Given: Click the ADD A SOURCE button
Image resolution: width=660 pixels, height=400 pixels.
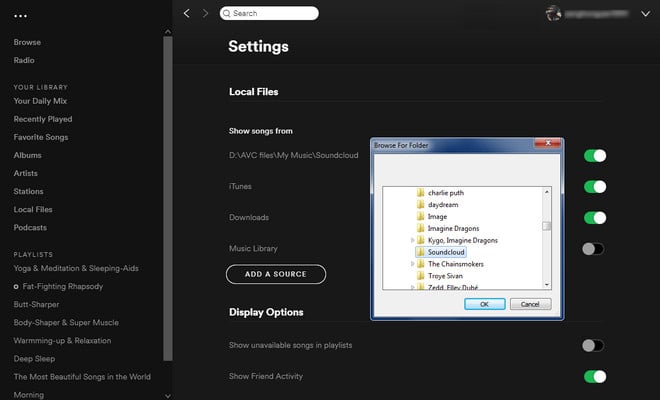Looking at the screenshot, I should [276, 274].
